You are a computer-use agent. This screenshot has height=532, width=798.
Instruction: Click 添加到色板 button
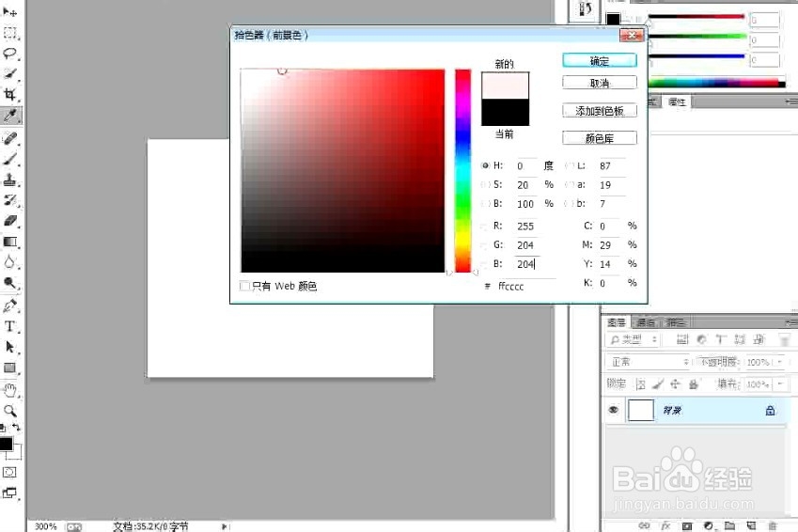coord(600,111)
